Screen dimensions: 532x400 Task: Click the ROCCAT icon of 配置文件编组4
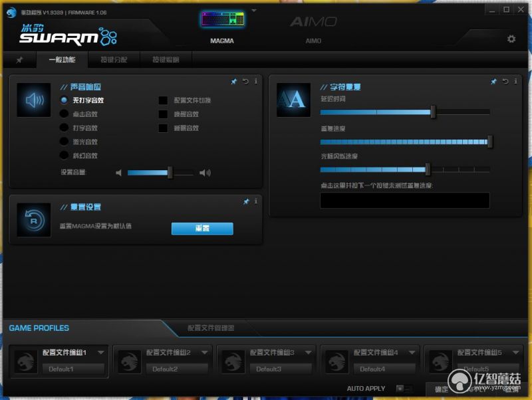click(337, 361)
